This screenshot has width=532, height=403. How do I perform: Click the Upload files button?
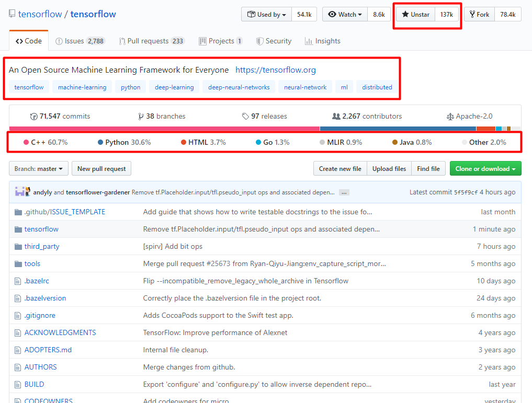(389, 168)
